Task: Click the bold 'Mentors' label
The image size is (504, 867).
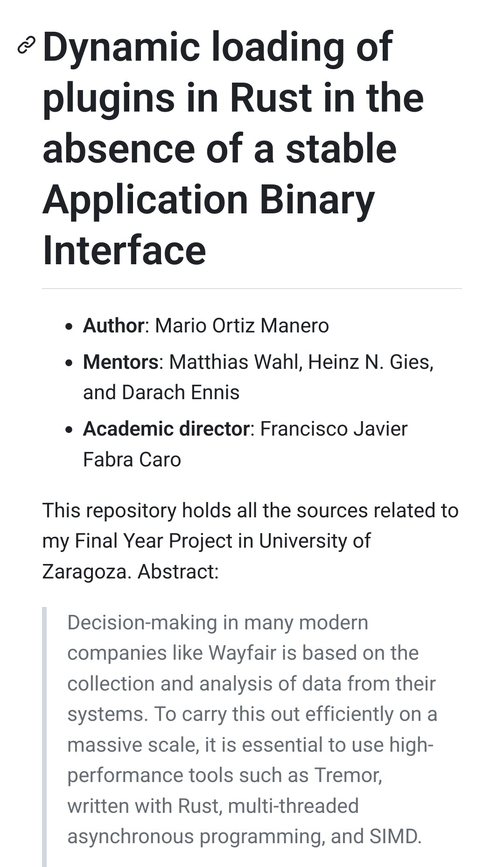Action: tap(121, 362)
